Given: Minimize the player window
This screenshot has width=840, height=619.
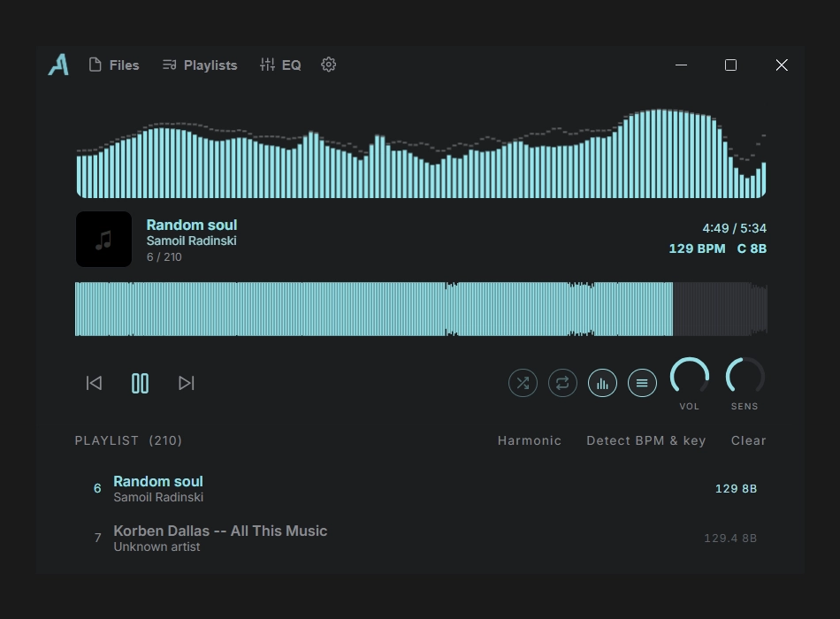Looking at the screenshot, I should click(x=681, y=65).
